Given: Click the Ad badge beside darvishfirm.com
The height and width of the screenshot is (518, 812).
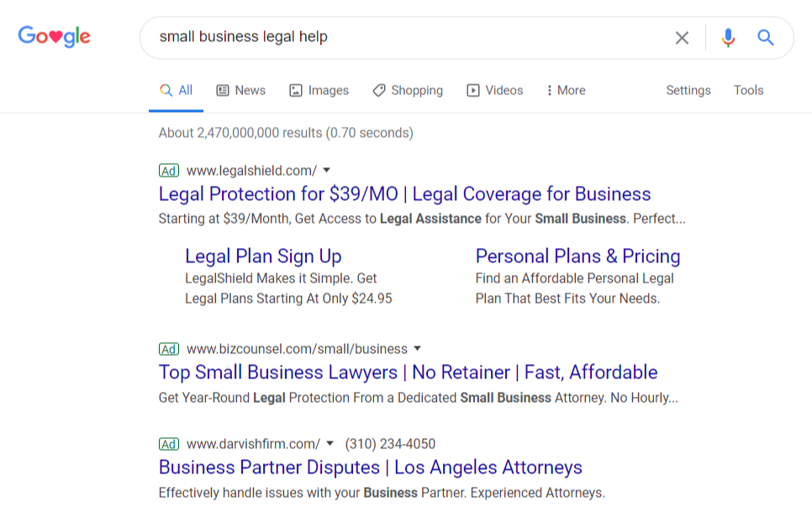Looking at the screenshot, I should (169, 444).
